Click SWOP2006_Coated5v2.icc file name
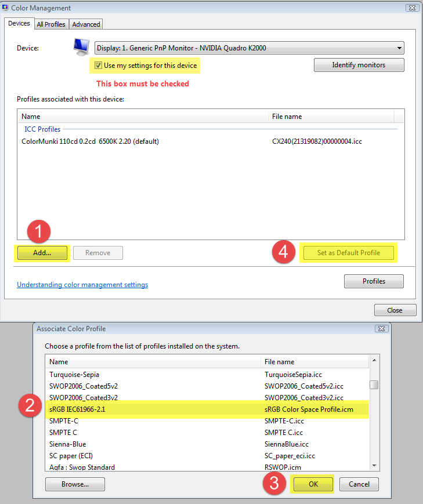 coord(303,386)
